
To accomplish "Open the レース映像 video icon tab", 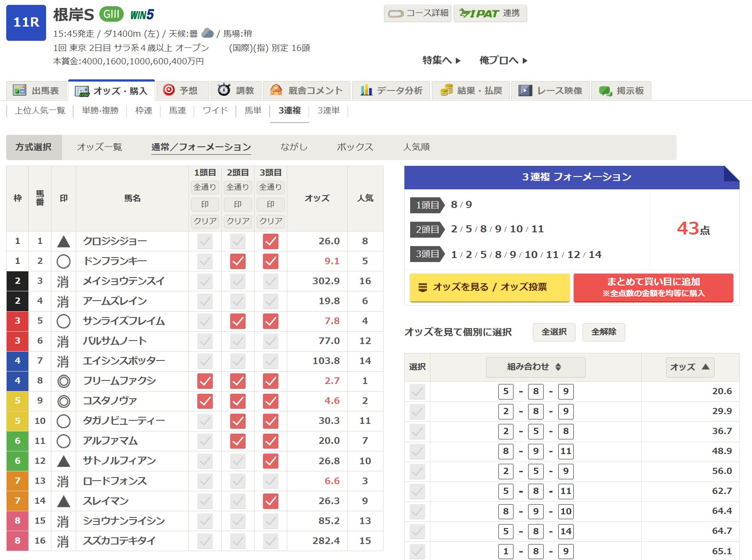I will pos(525,90).
